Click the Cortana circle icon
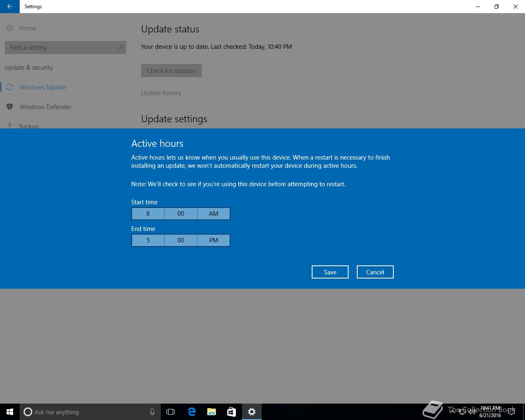The height and width of the screenshot is (420, 525). (28, 412)
